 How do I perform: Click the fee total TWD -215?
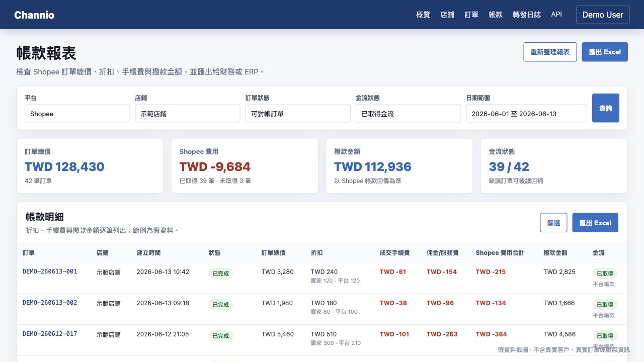(491, 272)
